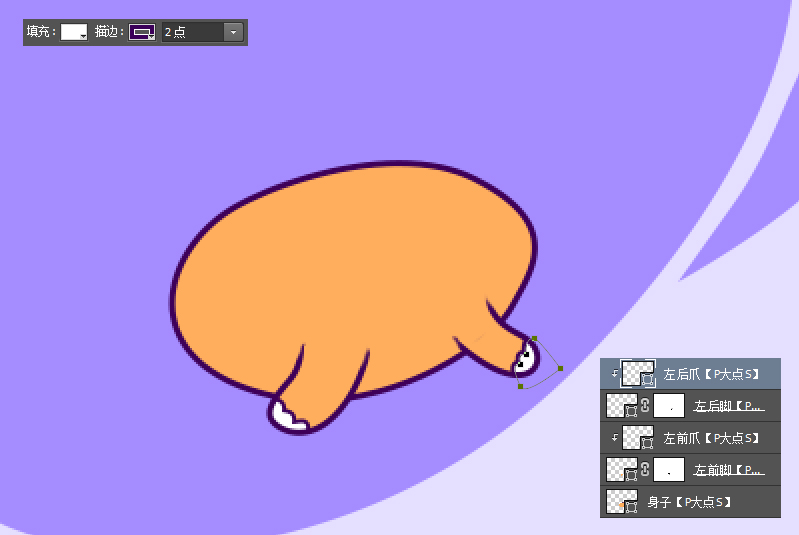Click the 左后脚 layer shape thumbnail
Screen dimensions: 799x535
[x=622, y=406]
